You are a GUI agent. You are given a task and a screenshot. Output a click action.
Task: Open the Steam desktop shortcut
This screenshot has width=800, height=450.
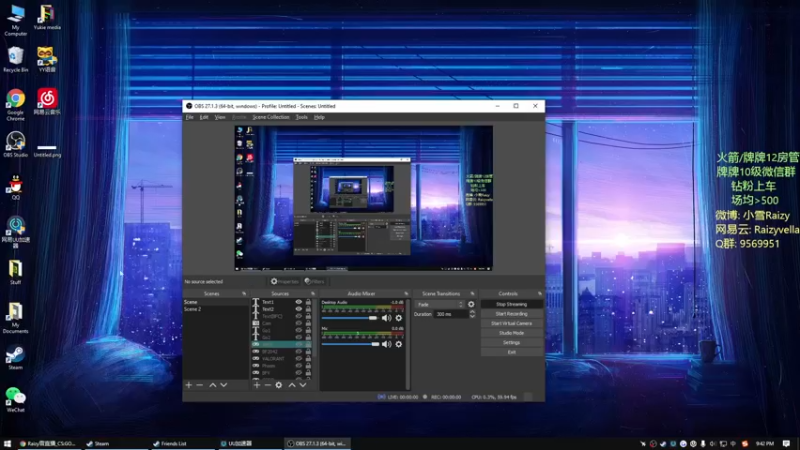(x=15, y=357)
